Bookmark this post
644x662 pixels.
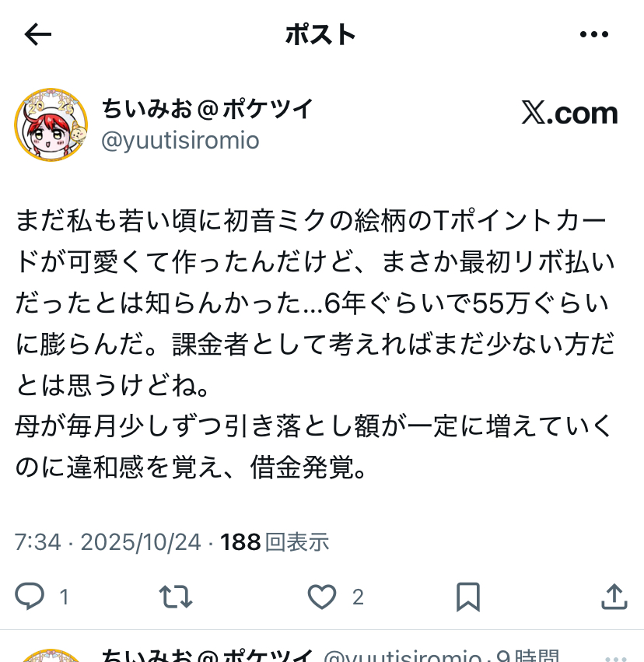(468, 597)
